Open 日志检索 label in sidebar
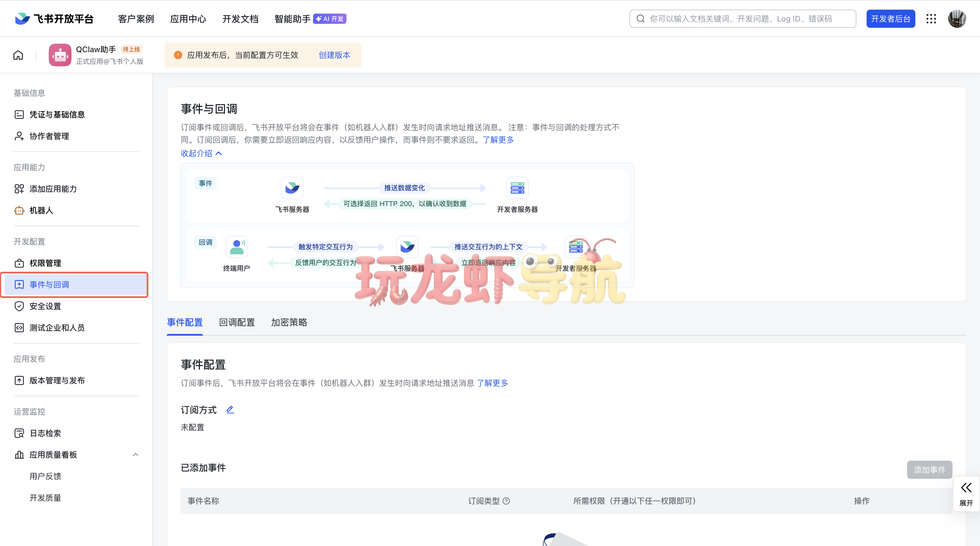Viewport: 980px width, 546px height. (x=45, y=433)
